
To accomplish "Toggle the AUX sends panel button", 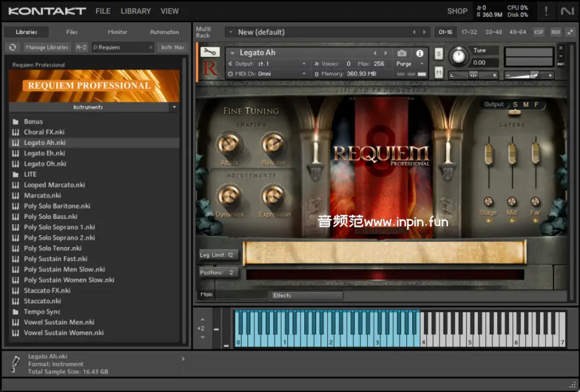I will tap(556, 32).
